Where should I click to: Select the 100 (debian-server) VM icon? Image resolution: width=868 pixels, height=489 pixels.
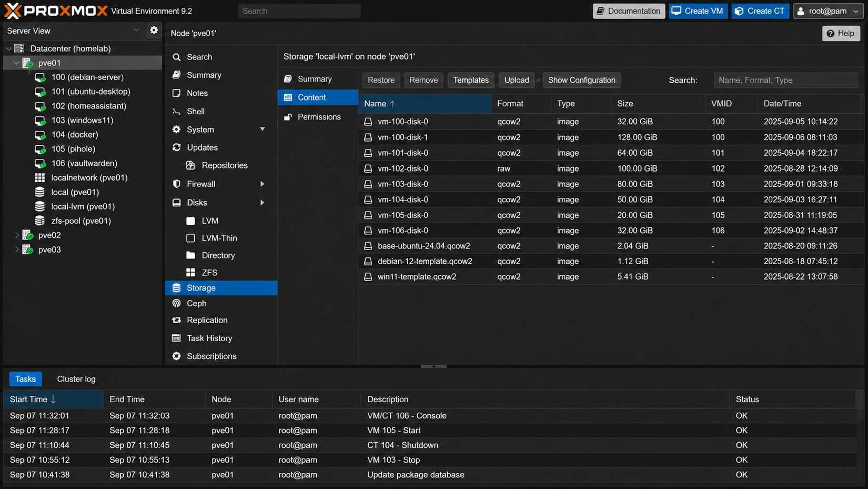40,77
